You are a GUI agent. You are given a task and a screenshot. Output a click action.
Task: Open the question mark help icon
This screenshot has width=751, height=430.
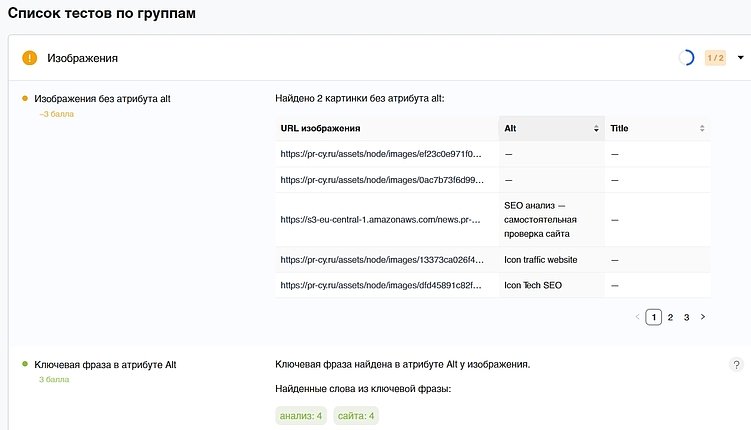[737, 365]
